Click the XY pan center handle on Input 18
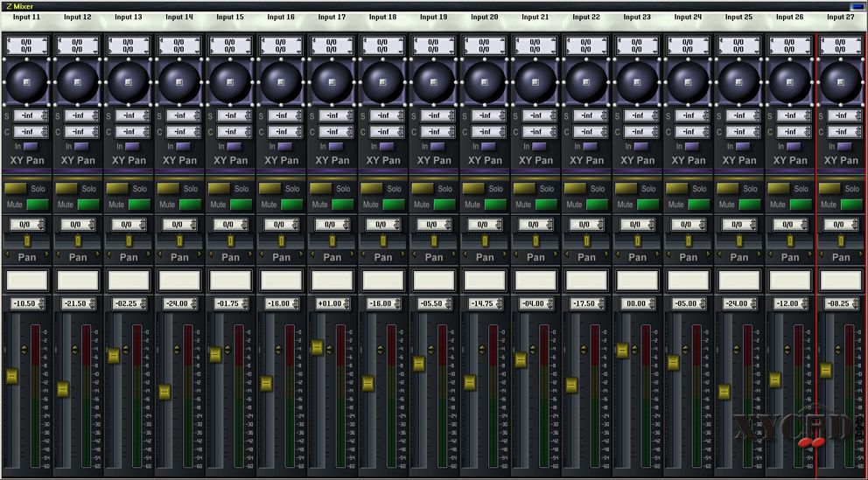 click(383, 82)
